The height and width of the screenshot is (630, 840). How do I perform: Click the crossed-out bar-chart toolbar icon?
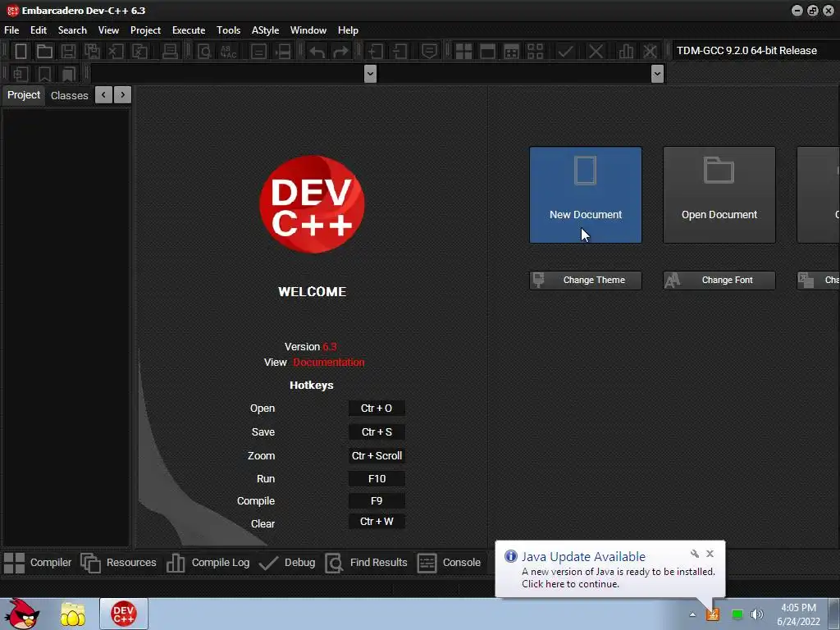point(650,52)
